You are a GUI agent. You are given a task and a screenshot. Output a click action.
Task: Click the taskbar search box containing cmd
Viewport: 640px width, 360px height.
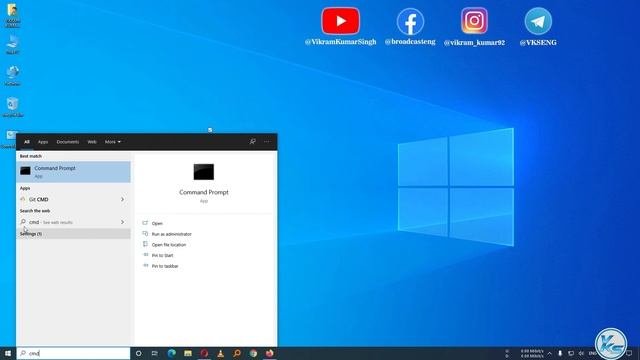73,353
